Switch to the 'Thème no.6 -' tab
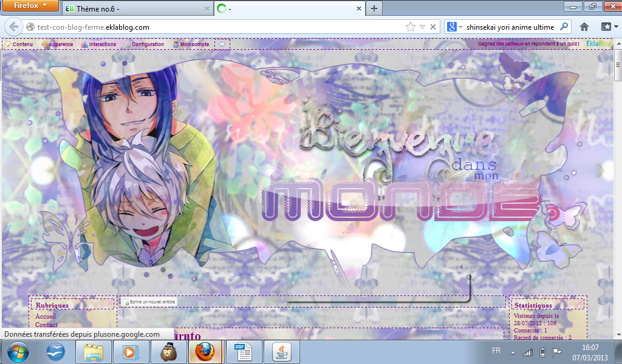Viewport: 622px width, 364px height. click(138, 8)
